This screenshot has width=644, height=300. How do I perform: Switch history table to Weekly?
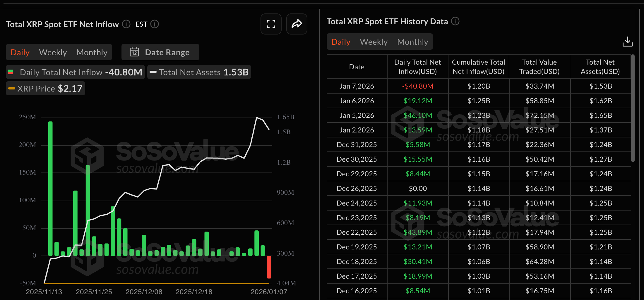(374, 42)
